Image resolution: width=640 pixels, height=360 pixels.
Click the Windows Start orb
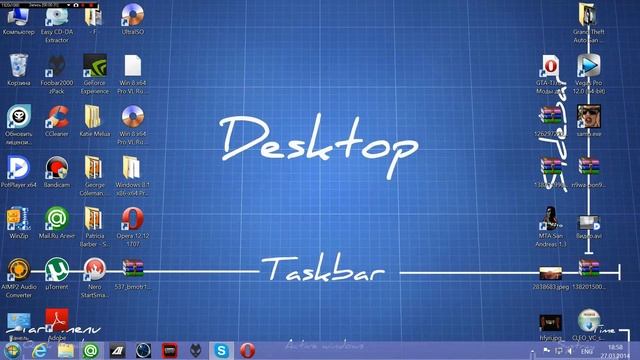(x=12, y=351)
